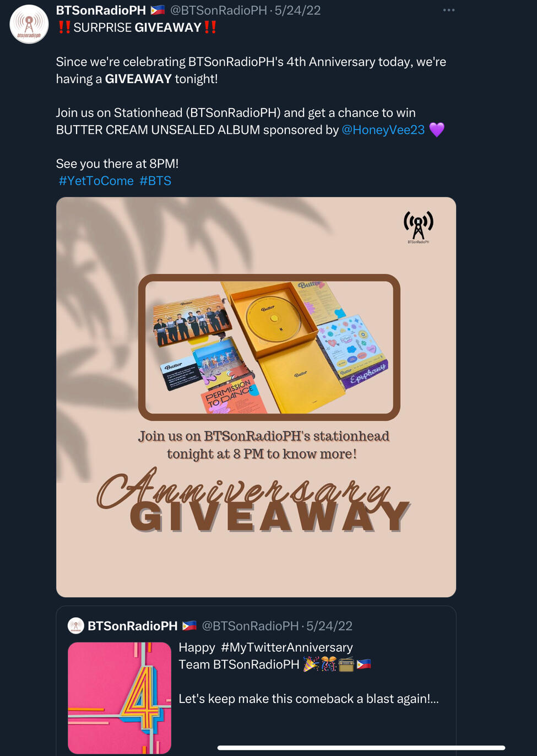Open the #YetToCome hashtag
The image size is (537, 756).
point(96,181)
